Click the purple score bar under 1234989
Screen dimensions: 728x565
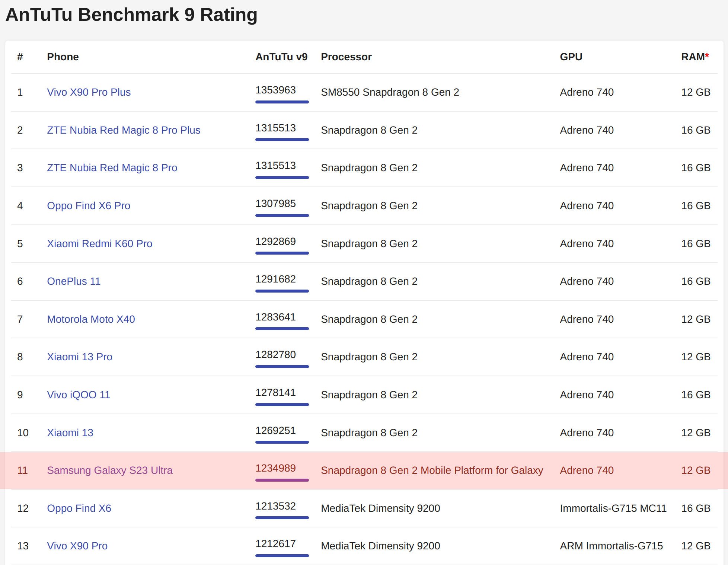coord(282,480)
